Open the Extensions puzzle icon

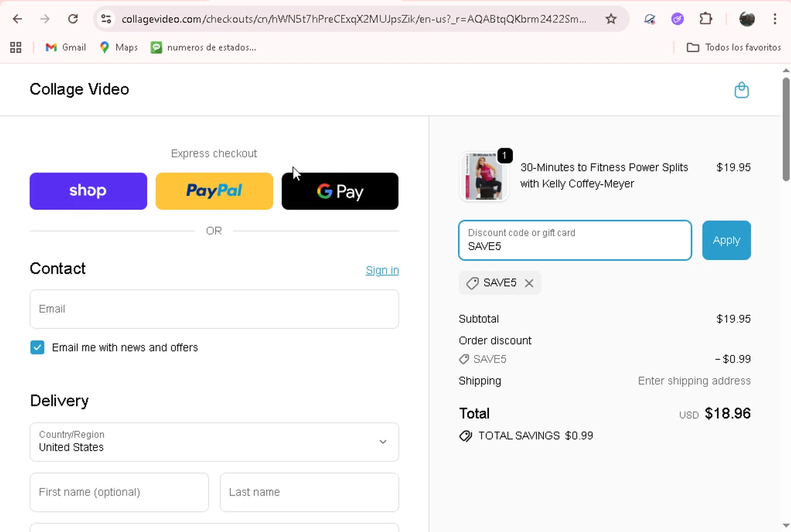click(x=706, y=19)
